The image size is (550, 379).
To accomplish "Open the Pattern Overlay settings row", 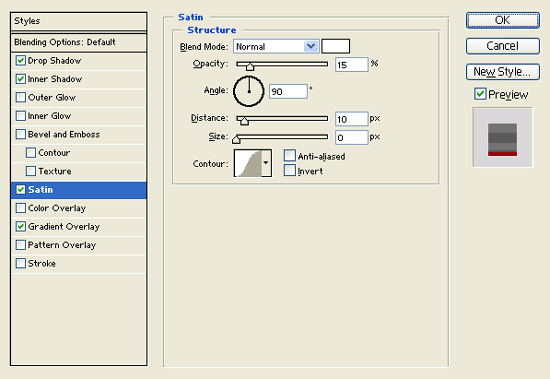I will pyautogui.click(x=79, y=245).
